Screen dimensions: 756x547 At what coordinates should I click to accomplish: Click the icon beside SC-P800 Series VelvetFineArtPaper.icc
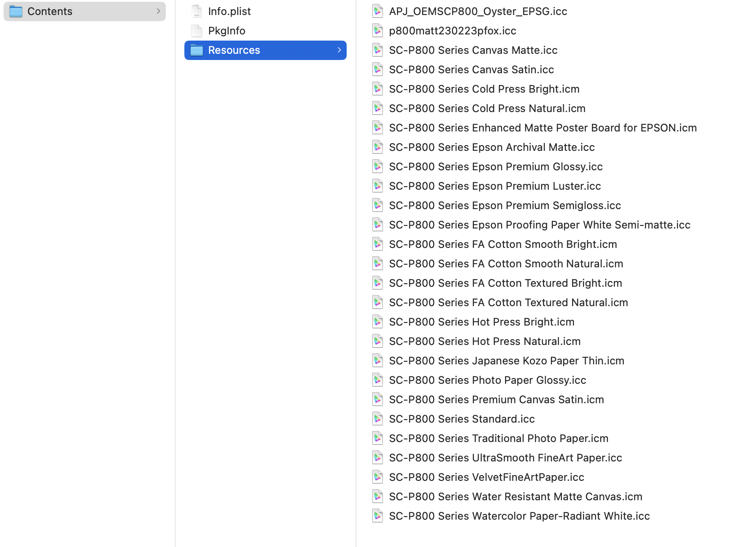[x=378, y=477]
